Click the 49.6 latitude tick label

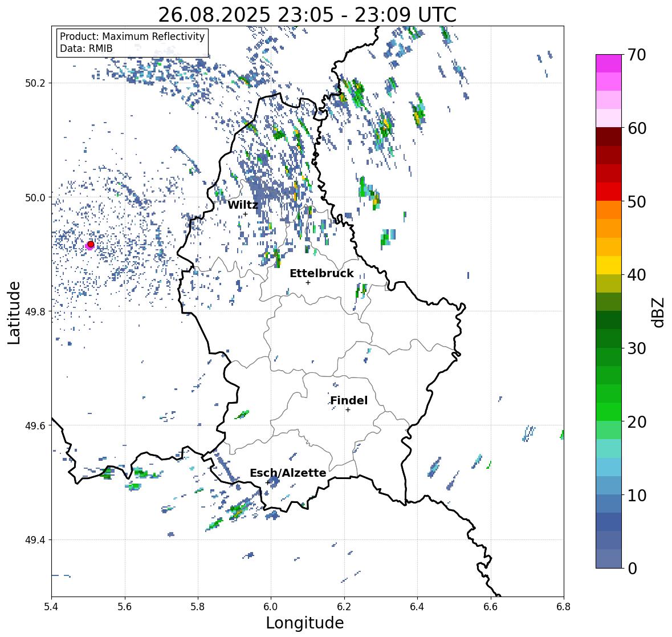tap(35, 425)
